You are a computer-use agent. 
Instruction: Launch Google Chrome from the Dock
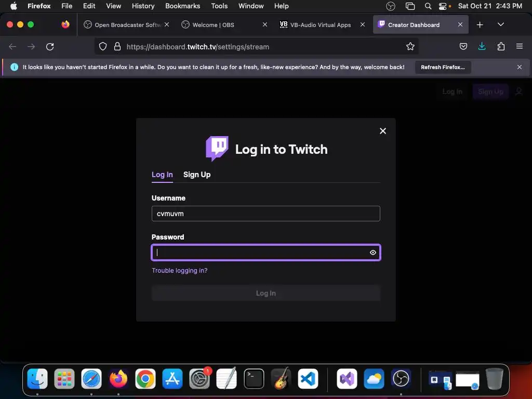point(145,378)
